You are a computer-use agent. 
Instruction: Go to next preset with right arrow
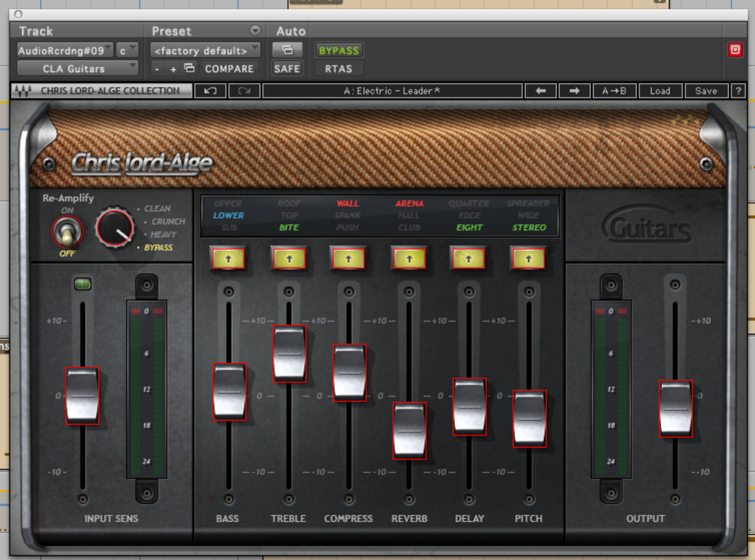tap(574, 91)
